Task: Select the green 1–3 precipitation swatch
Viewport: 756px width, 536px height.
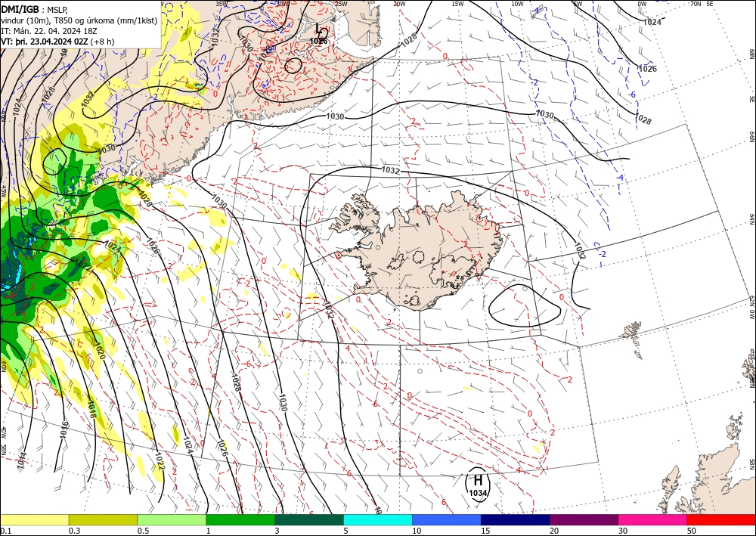Action: tap(240, 519)
